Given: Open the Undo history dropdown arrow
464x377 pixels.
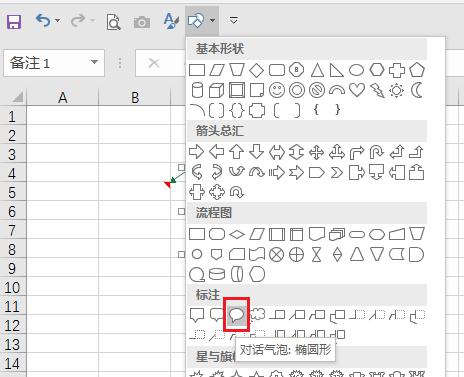Looking at the screenshot, I should (58, 21).
